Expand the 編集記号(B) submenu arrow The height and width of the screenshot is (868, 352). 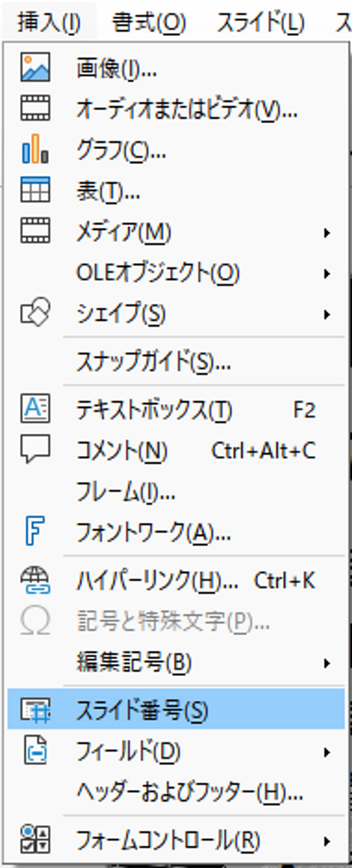(327, 663)
